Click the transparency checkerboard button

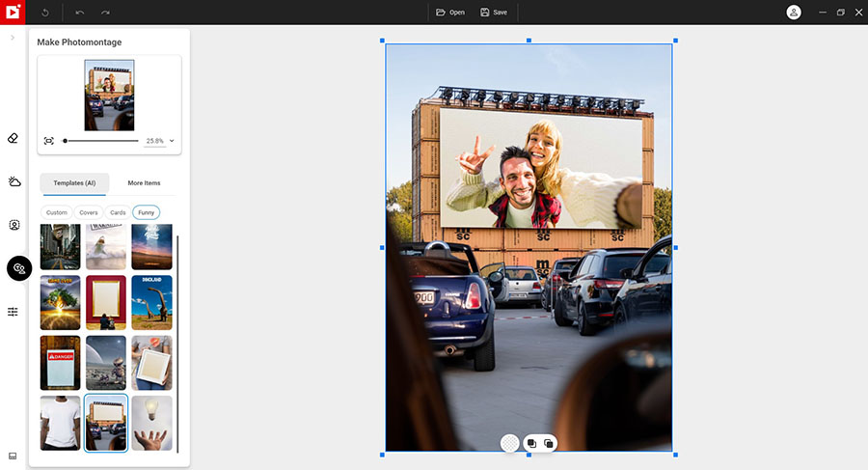tap(509, 443)
